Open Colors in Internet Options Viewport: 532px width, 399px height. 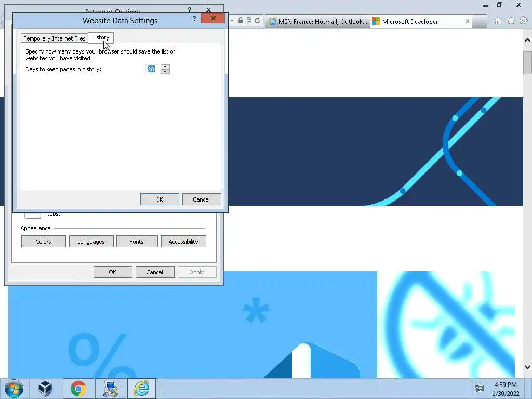click(44, 242)
